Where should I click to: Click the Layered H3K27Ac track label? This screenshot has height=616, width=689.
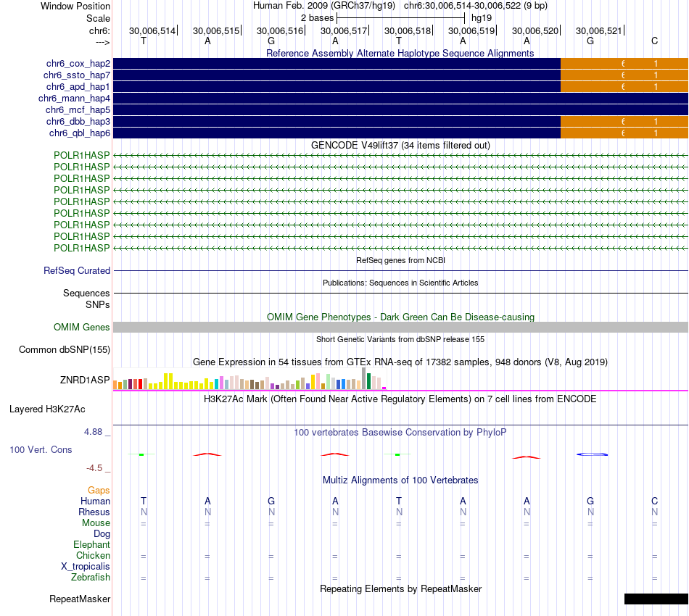pyautogui.click(x=47, y=409)
